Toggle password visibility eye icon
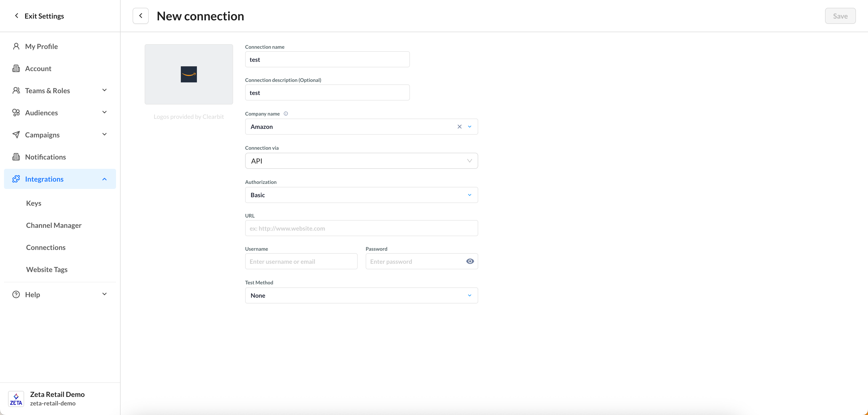This screenshot has width=868, height=415. tap(470, 261)
